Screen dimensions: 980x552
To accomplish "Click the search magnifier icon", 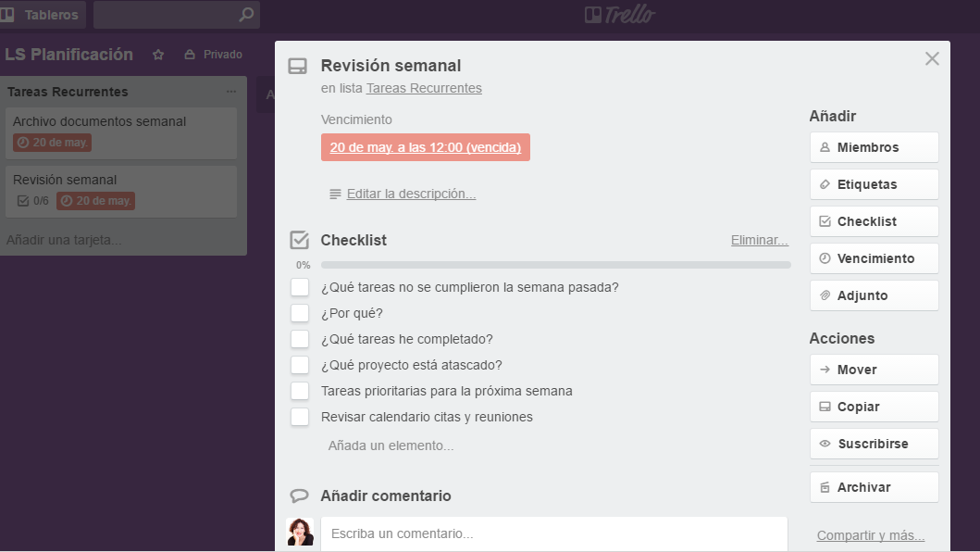I will pyautogui.click(x=245, y=15).
